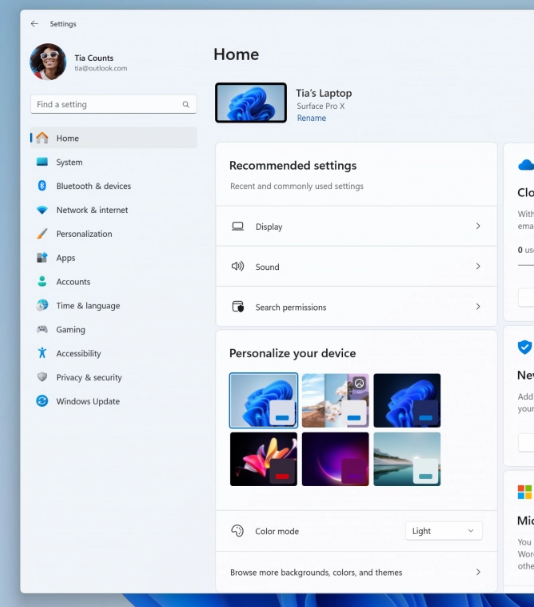Click the Network wifi icon
Image resolution: width=534 pixels, height=607 pixels.
[42, 210]
